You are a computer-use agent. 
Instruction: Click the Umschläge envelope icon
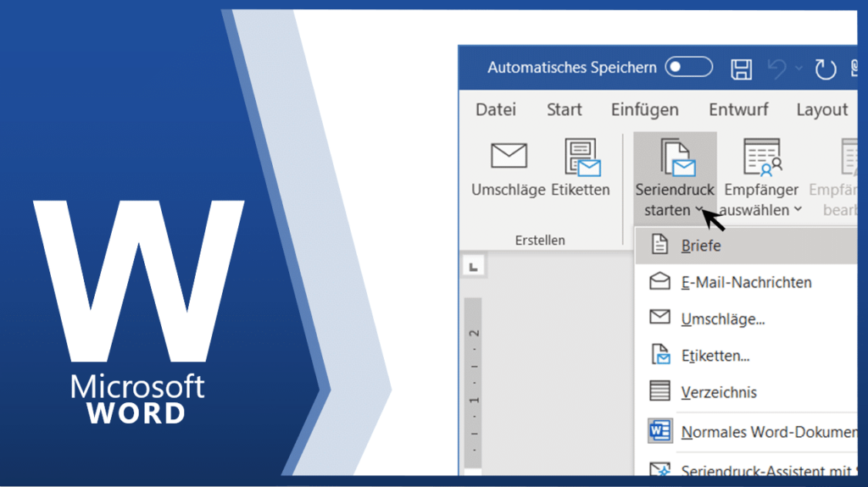click(x=509, y=158)
